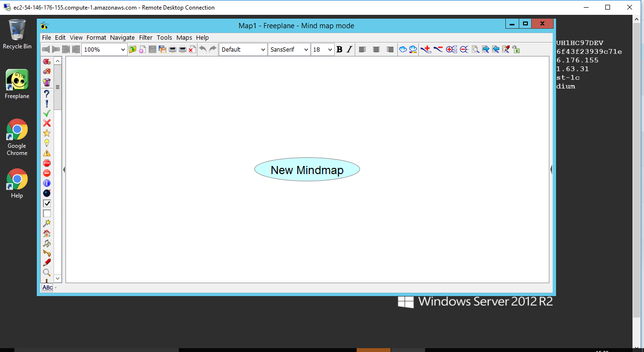Open the Navigate menu
Image resolution: width=644 pixels, height=352 pixels.
122,37
